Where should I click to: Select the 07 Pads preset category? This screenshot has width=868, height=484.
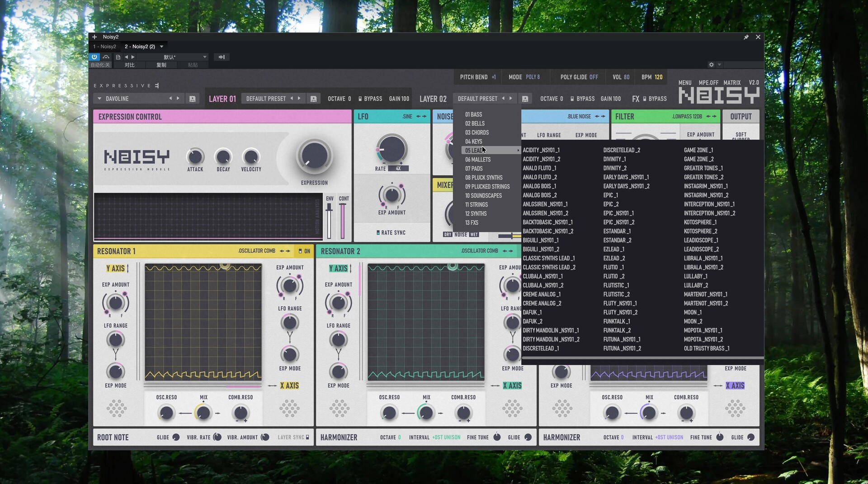pyautogui.click(x=474, y=168)
